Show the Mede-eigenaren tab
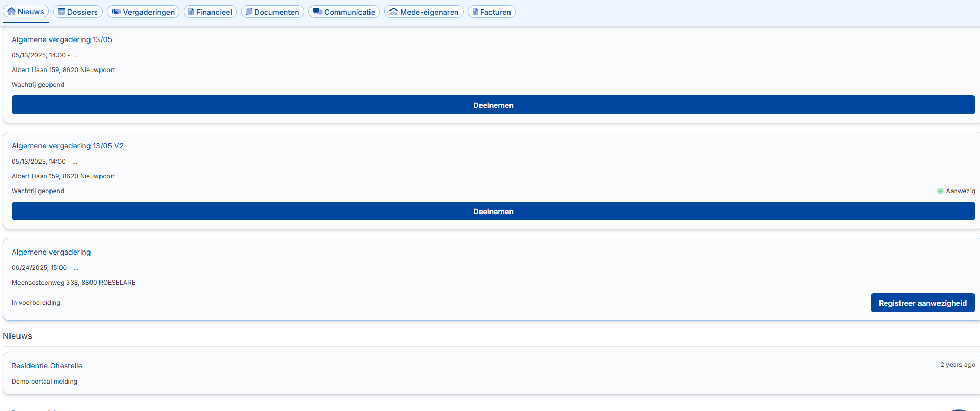The width and height of the screenshot is (980, 411). coord(424,12)
